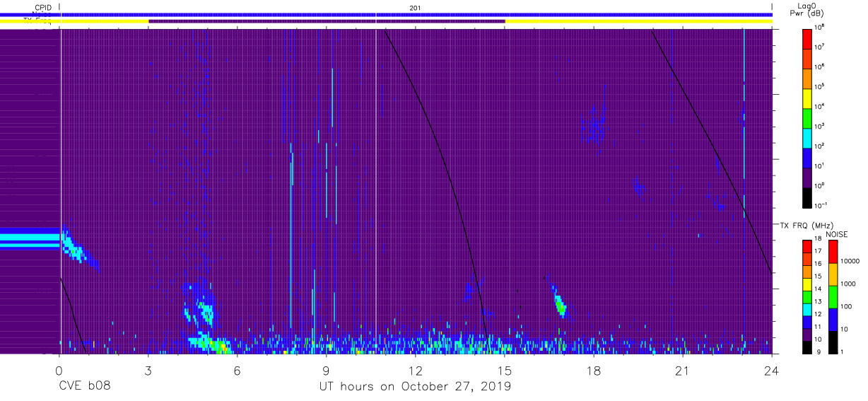This screenshot has height=401, width=868.
Task: Click the purple segment of the Pwr colorbar
Action: click(807, 177)
